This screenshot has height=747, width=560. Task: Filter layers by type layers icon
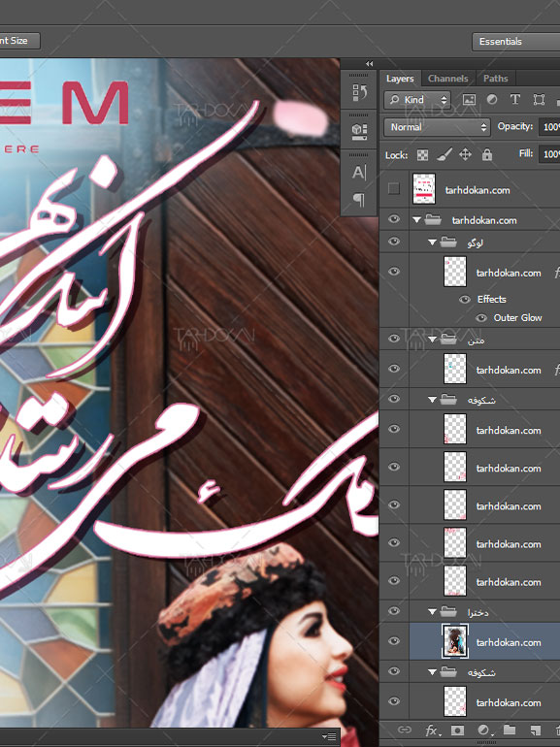tap(514, 100)
